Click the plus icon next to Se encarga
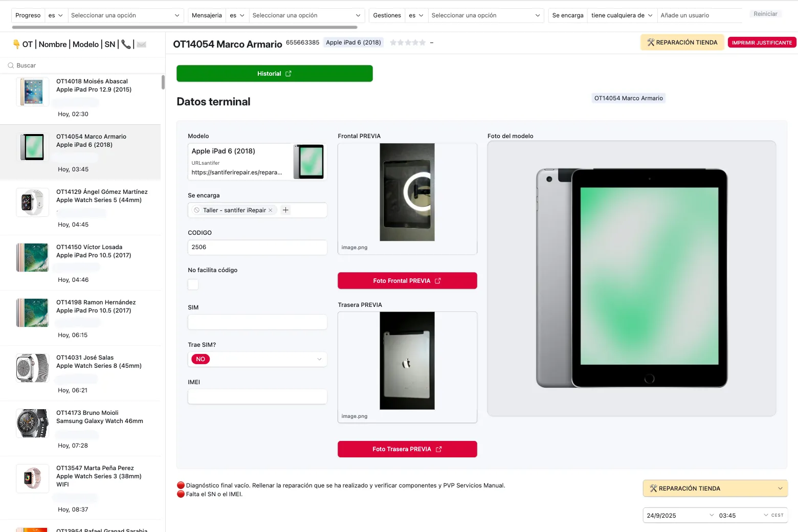The width and height of the screenshot is (798, 532). pos(285,210)
